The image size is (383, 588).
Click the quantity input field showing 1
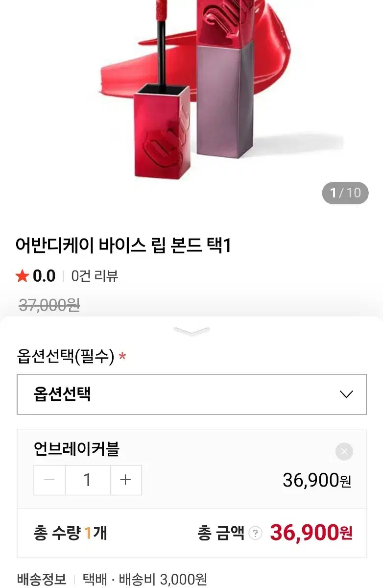pos(88,480)
